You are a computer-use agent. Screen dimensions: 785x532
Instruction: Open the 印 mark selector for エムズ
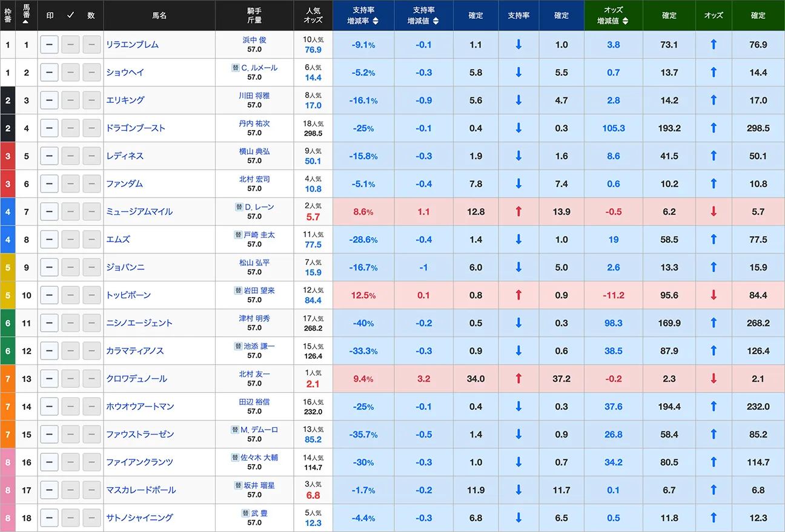(49, 240)
